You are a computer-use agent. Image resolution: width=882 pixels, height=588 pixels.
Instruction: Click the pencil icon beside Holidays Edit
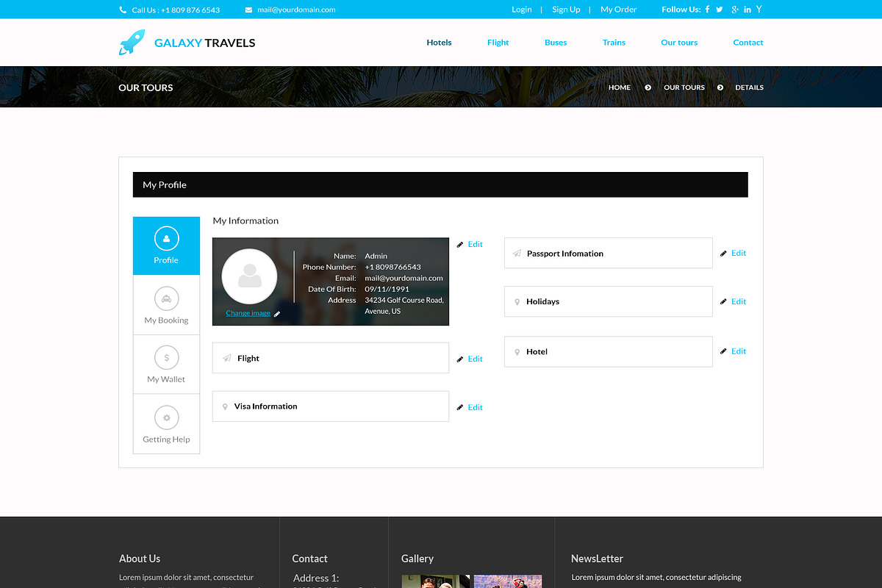point(723,302)
